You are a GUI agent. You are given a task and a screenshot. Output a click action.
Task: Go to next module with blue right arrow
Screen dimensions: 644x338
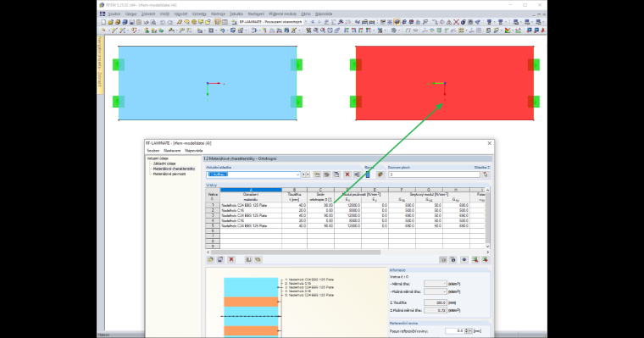[319, 22]
